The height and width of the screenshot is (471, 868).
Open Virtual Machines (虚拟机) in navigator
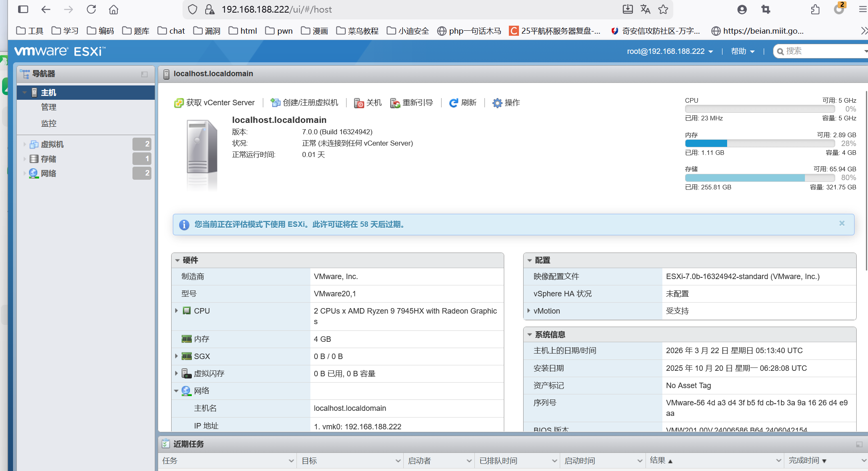tap(52, 144)
